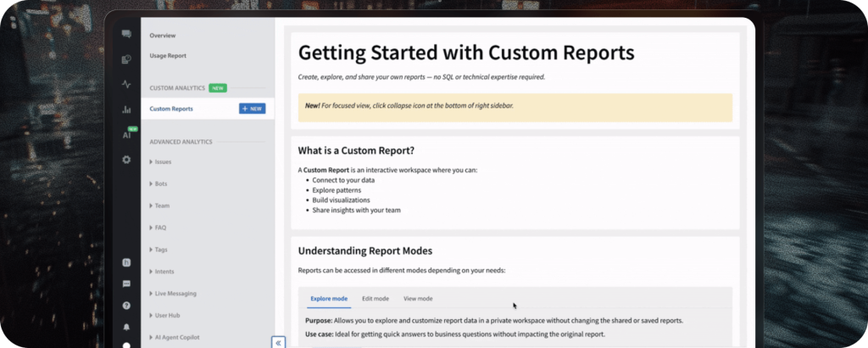Expand the Issues section
Screen dimensions: 868x348
[160, 162]
